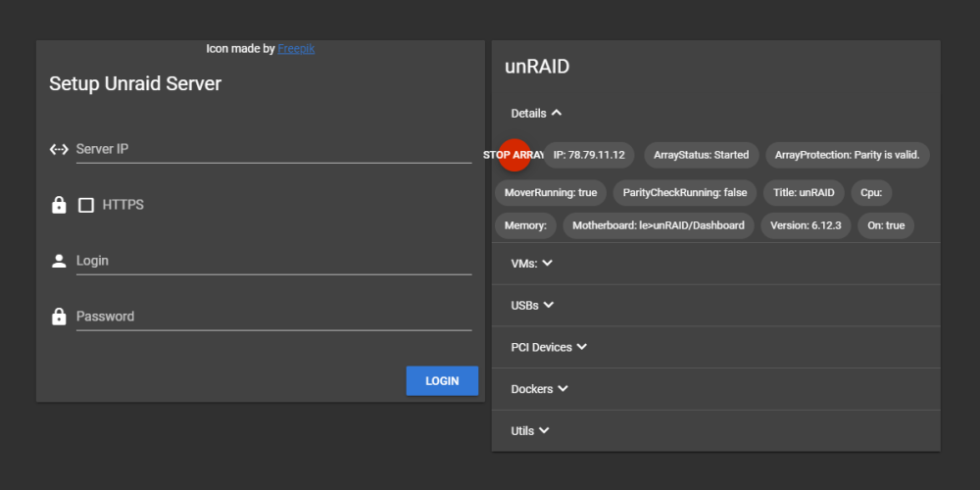Screen dimensions: 980x490
Task: Click the Title: unRAID chip
Action: pyautogui.click(x=804, y=192)
